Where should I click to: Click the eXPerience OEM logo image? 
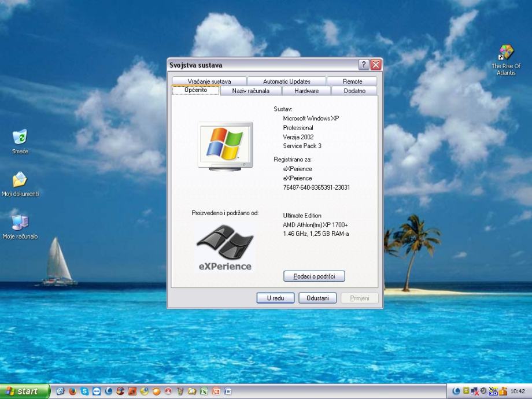226,247
